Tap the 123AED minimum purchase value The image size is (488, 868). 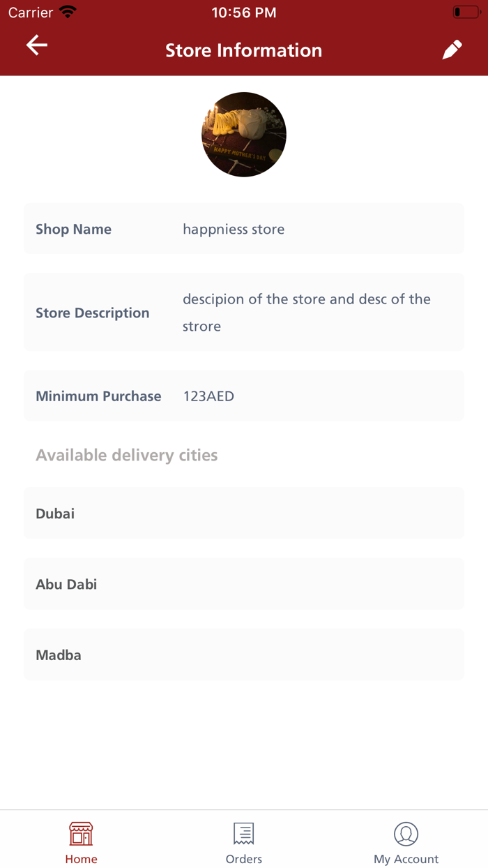(208, 396)
